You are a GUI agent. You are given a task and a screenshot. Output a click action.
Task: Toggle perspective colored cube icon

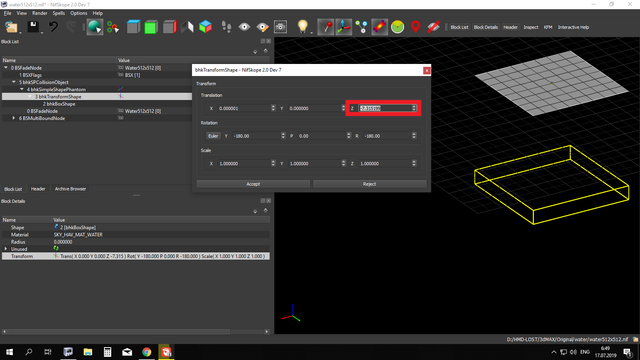pos(205,27)
